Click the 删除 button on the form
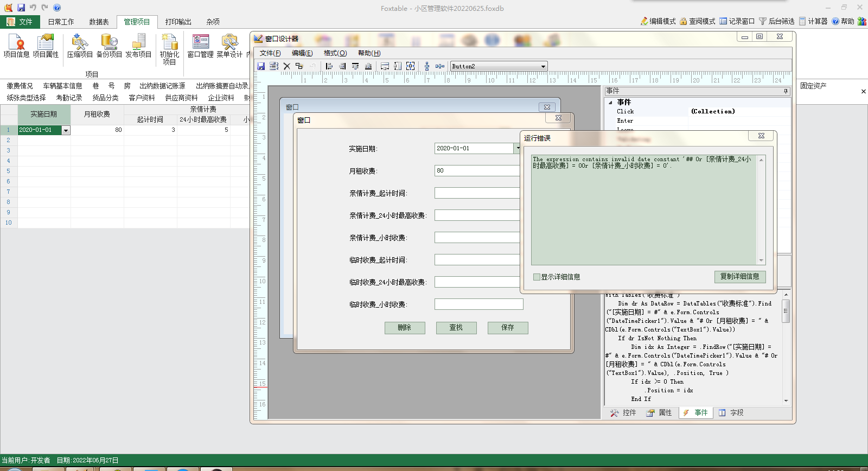 coord(405,328)
